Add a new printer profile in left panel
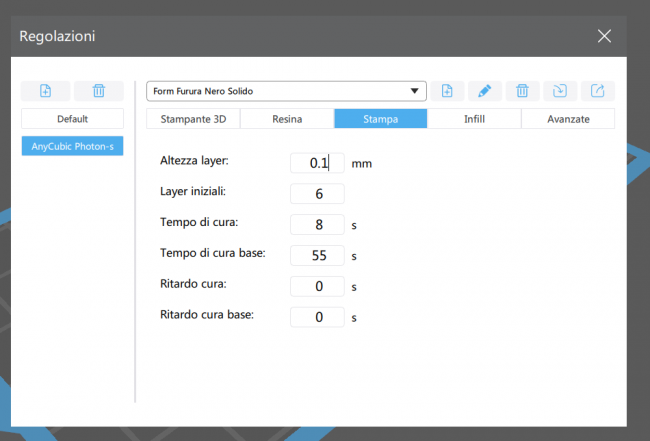The image size is (650, 441). pos(46,91)
